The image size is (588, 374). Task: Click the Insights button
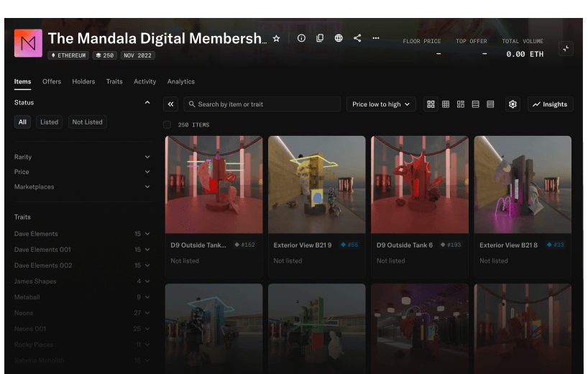tap(550, 104)
